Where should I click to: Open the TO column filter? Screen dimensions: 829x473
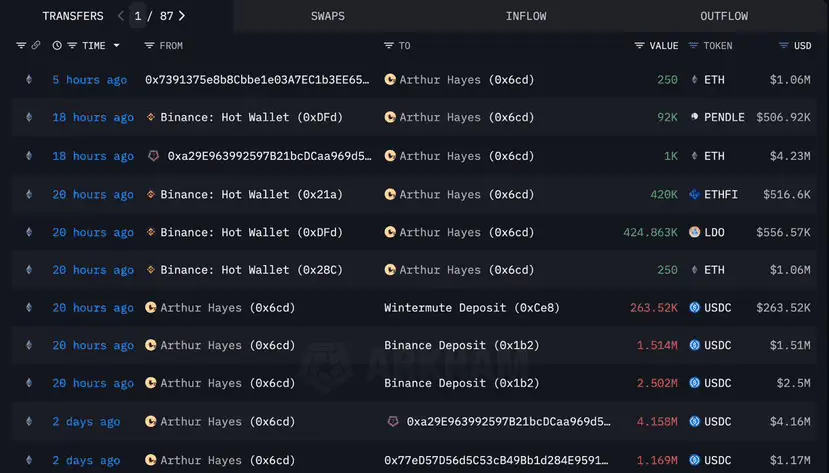(x=389, y=45)
